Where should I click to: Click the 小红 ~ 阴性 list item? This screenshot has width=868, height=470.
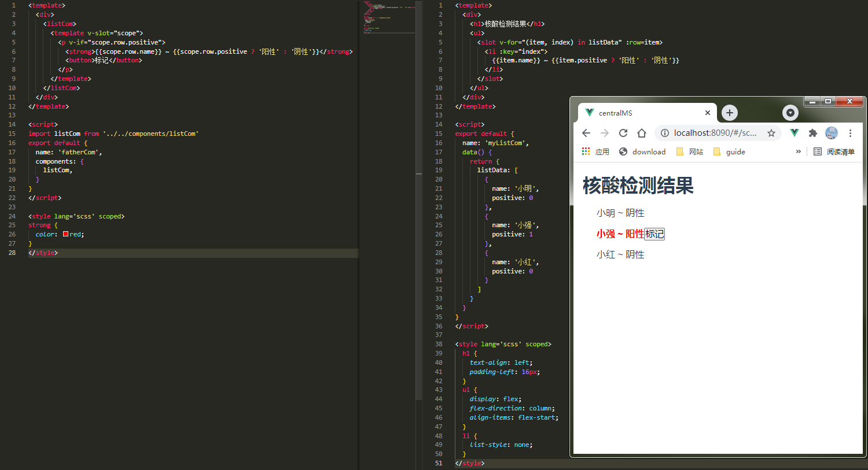[620, 254]
